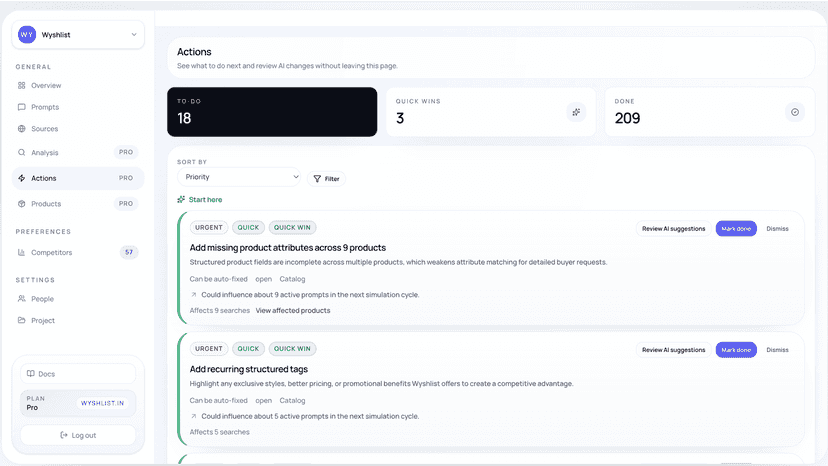The width and height of the screenshot is (828, 466).
Task: Click the Products cube icon
Action: click(x=22, y=203)
